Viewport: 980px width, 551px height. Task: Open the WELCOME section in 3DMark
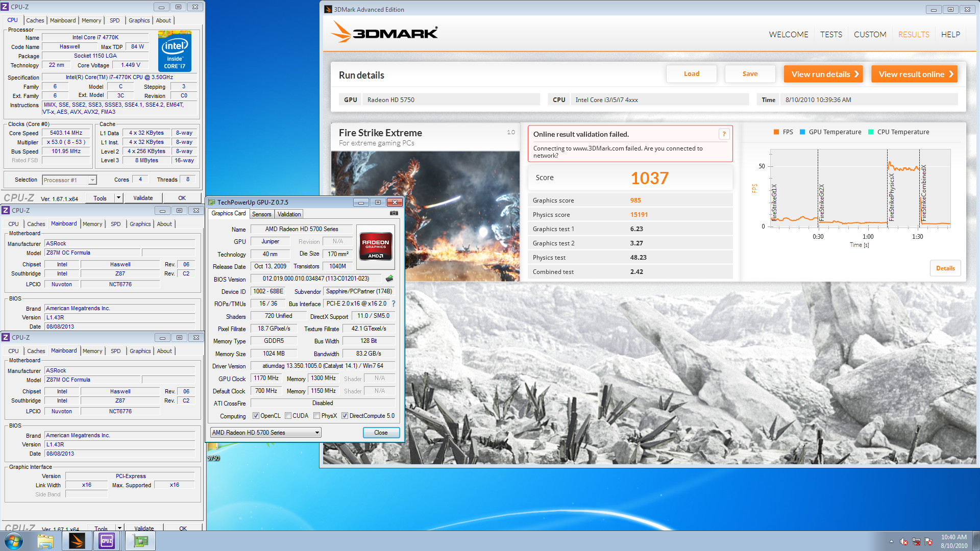[x=789, y=34]
